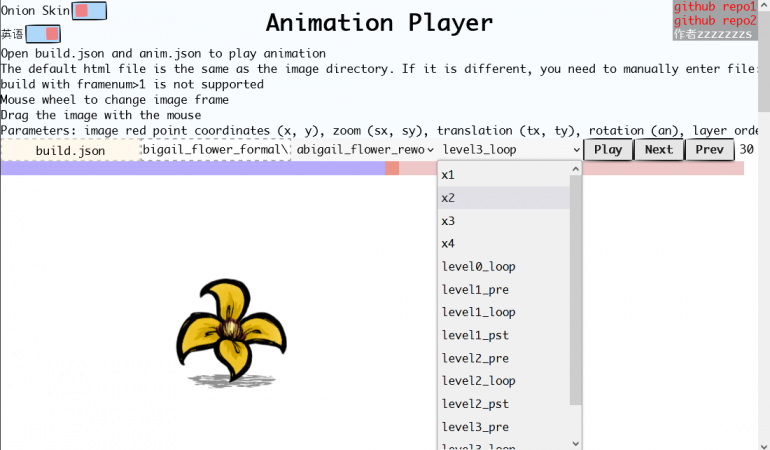Choose level0_loop animation option

tap(504, 266)
